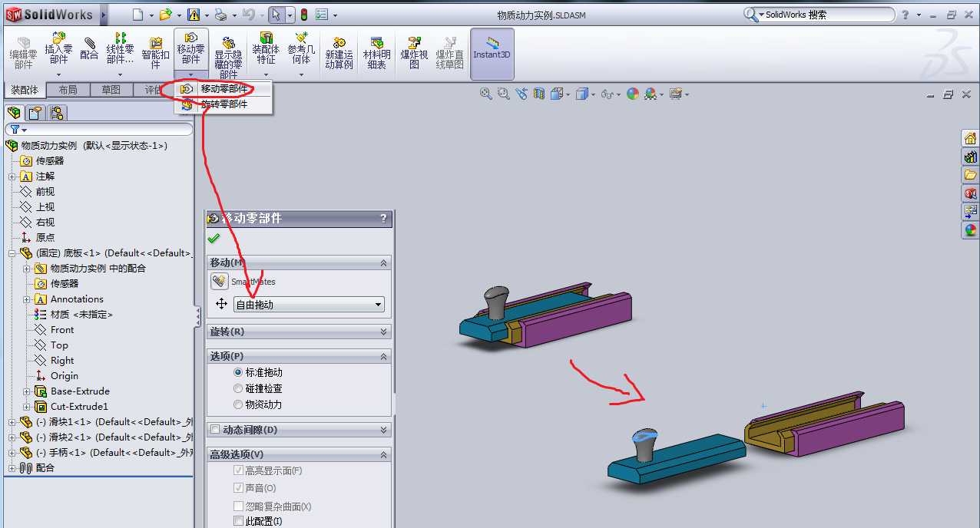The height and width of the screenshot is (528, 980).
Task: Open the View Orientation dropdown arrow
Action: pyautogui.click(x=568, y=94)
